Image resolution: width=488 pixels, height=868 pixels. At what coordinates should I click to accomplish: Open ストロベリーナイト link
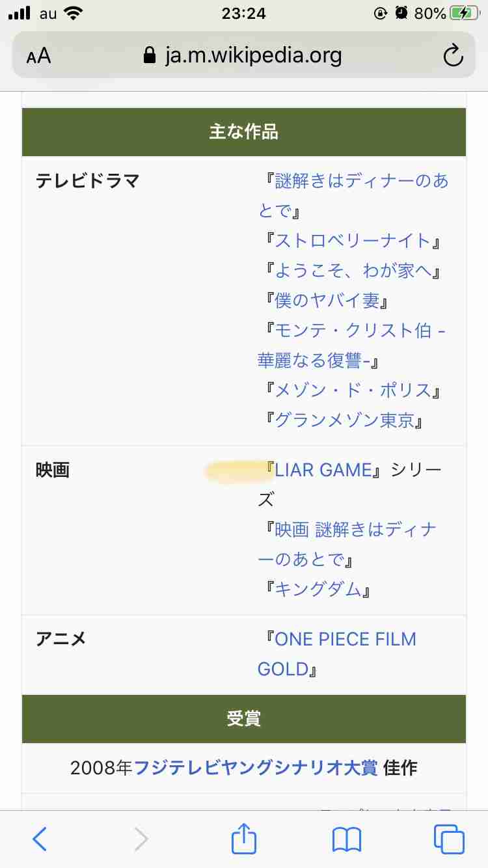pos(353,241)
